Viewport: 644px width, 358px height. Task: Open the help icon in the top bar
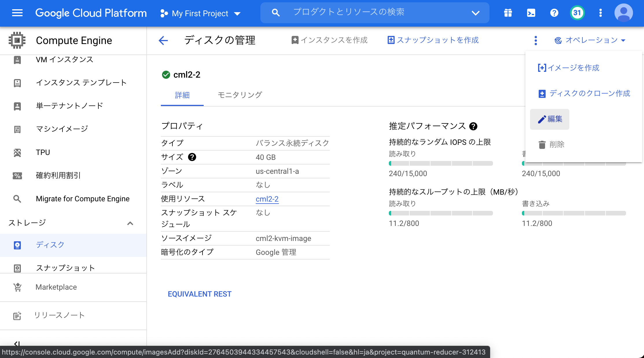tap(554, 13)
